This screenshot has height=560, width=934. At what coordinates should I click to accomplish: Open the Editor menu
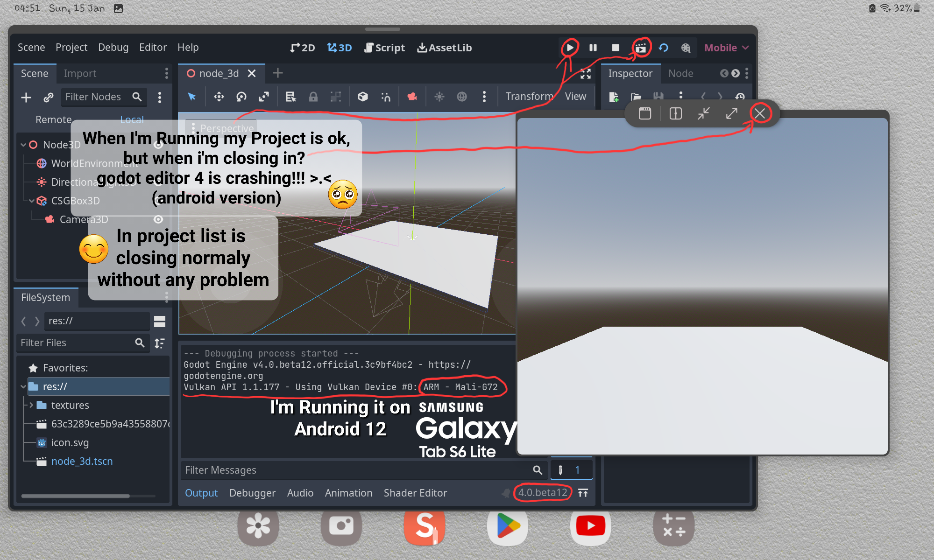[x=153, y=47]
